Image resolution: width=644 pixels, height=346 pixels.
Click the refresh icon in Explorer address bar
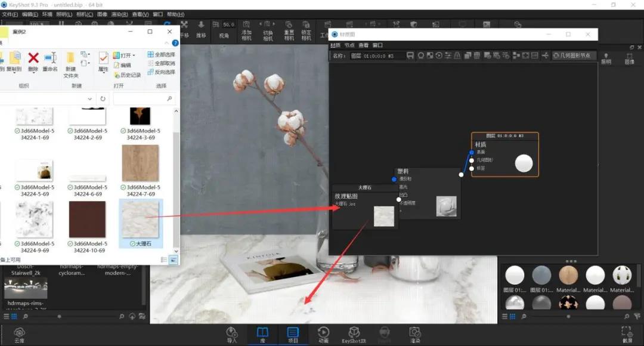(103, 98)
